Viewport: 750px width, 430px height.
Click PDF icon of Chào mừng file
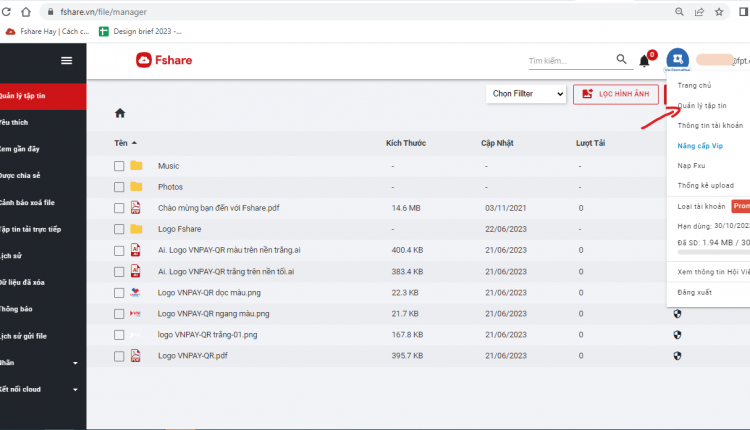136,208
